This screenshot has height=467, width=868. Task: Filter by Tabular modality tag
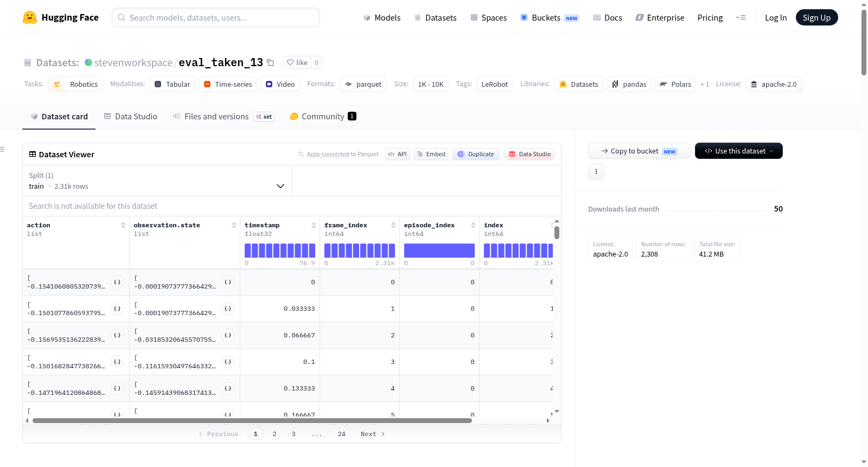[173, 84]
